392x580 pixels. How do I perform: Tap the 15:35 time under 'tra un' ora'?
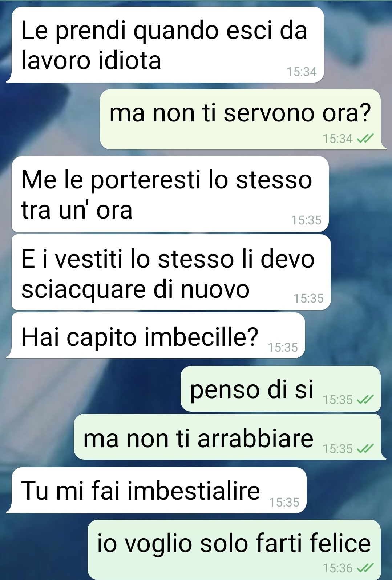(306, 220)
